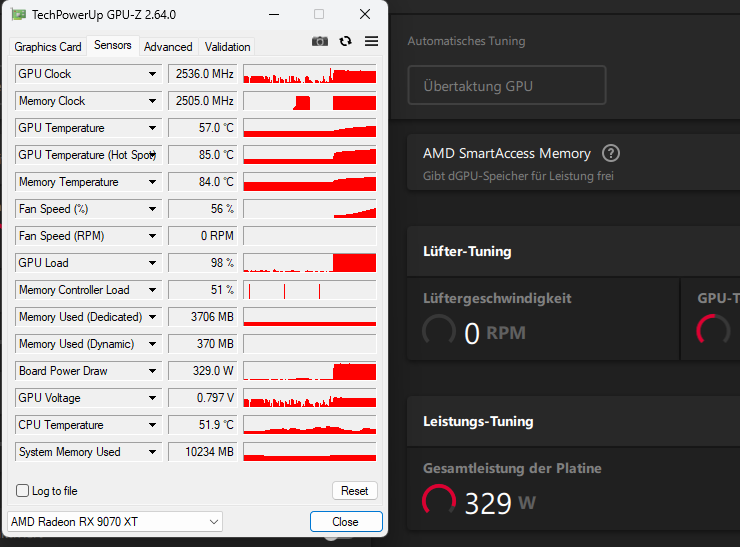Click the GPU-Z refresh icon
Screen dimensions: 740x547
pyautogui.click(x=345, y=42)
